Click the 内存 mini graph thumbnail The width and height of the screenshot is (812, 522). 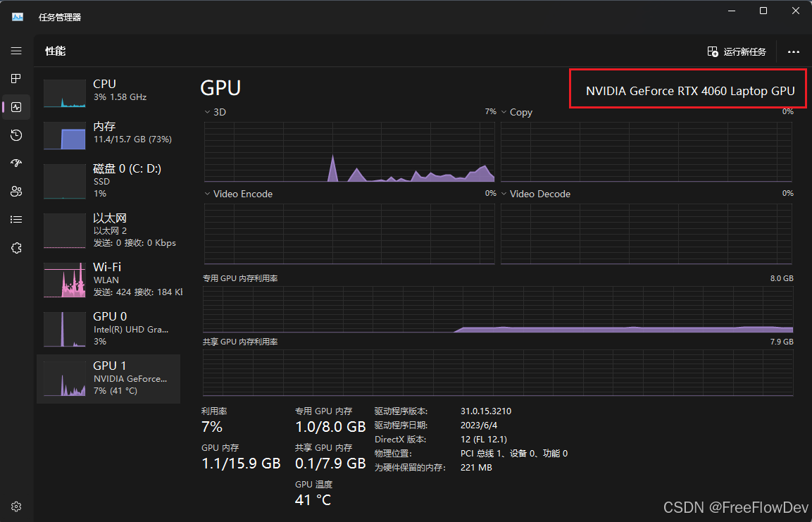pyautogui.click(x=65, y=135)
